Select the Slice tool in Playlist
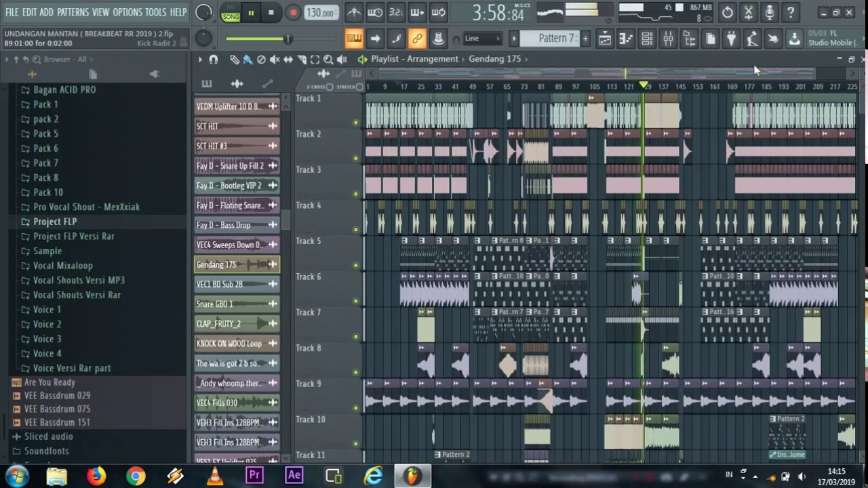868x488 pixels. tap(302, 60)
